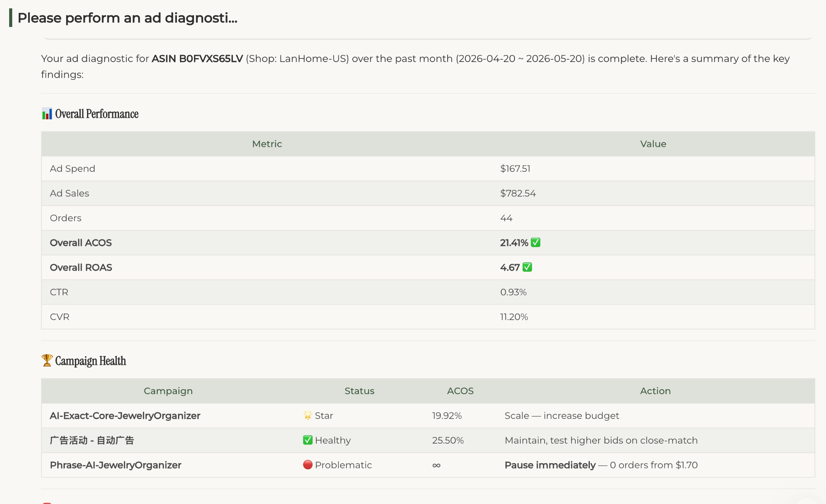Click the Metric column header
The image size is (826, 504).
pos(267,144)
